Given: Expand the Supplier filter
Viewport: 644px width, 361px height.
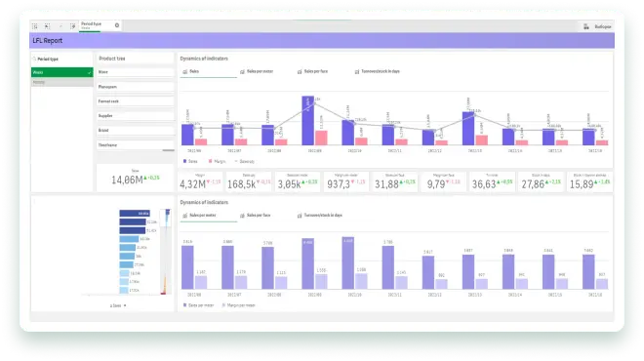Looking at the screenshot, I should (135, 116).
